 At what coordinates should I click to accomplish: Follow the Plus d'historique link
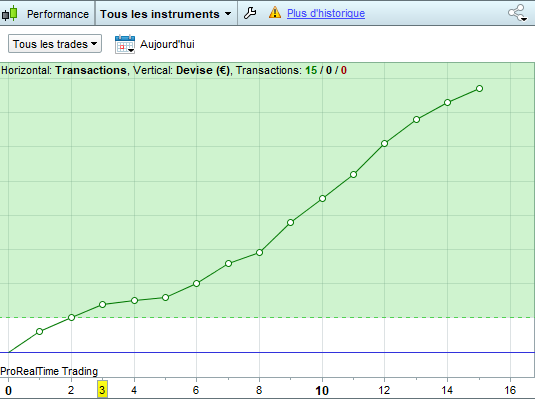326,13
